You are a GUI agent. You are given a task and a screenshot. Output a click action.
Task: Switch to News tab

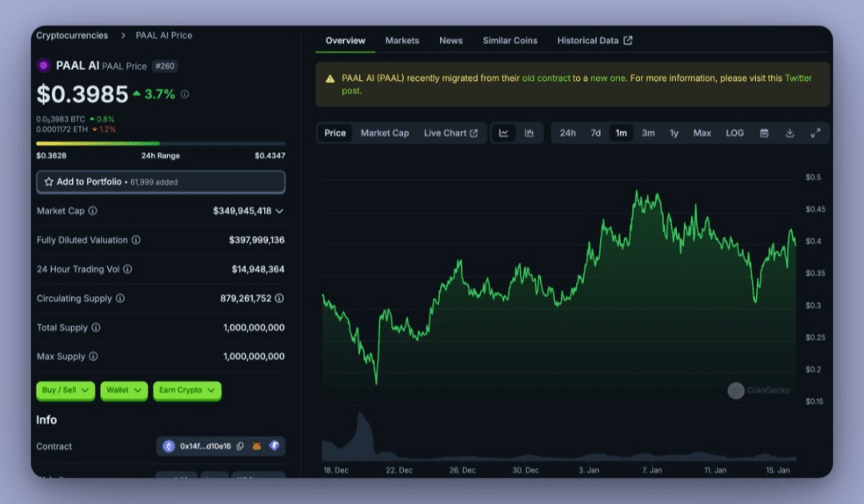(450, 41)
